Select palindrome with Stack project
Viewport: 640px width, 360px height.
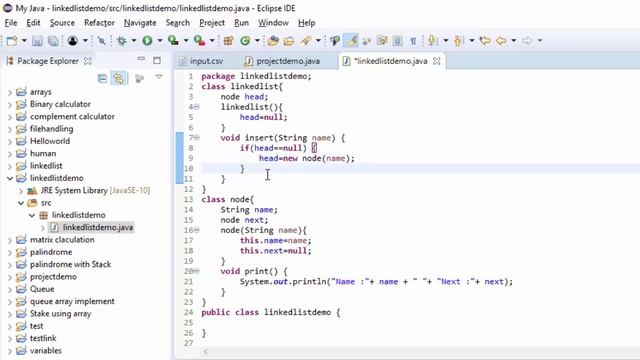[70, 264]
